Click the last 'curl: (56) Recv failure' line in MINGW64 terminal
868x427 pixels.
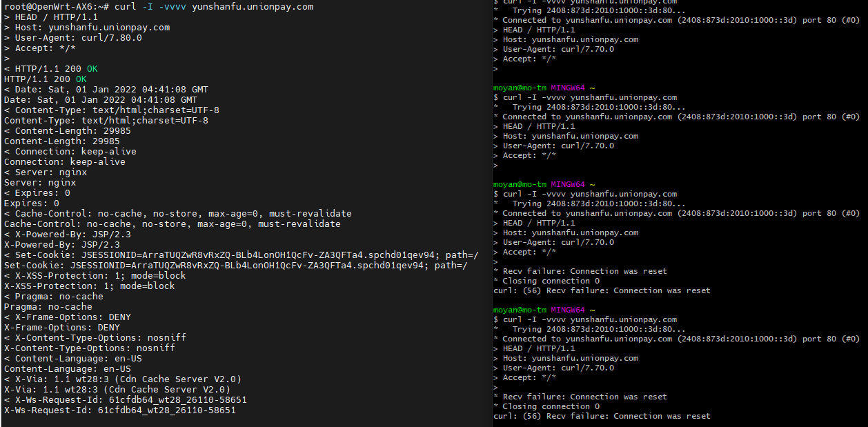pyautogui.click(x=602, y=416)
